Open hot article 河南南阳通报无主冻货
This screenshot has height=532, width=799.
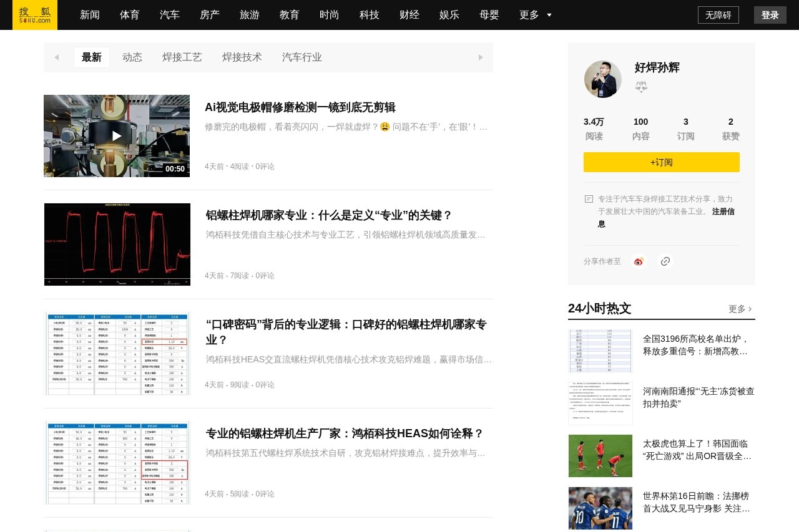(699, 397)
